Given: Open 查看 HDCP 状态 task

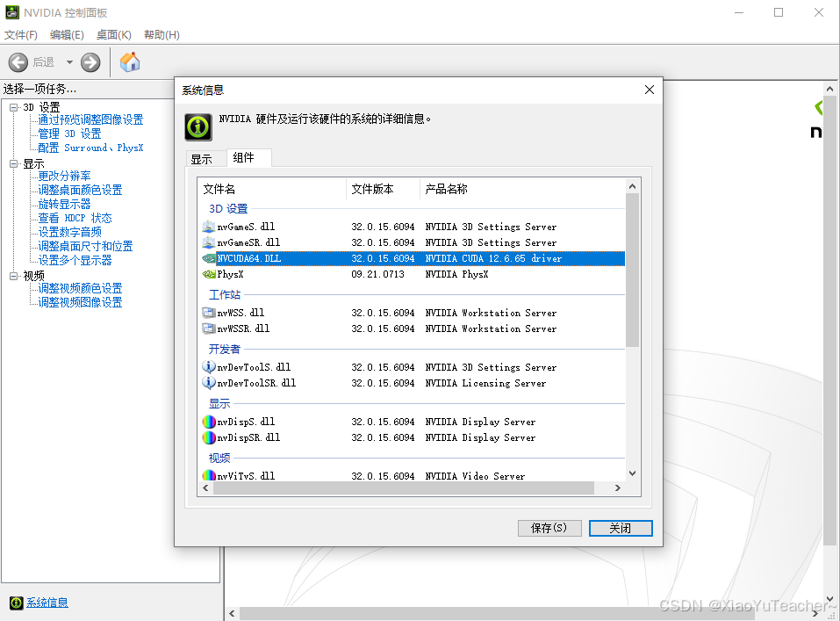Looking at the screenshot, I should tap(75, 218).
